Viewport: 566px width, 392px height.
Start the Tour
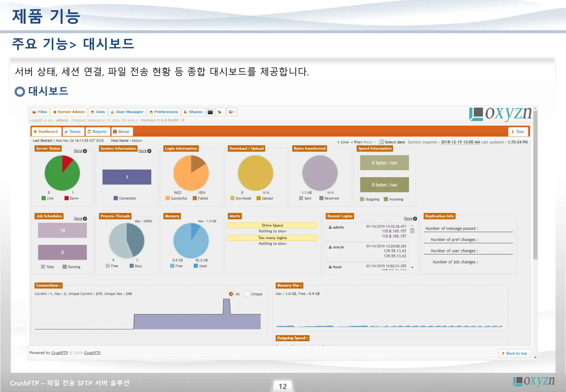518,132
